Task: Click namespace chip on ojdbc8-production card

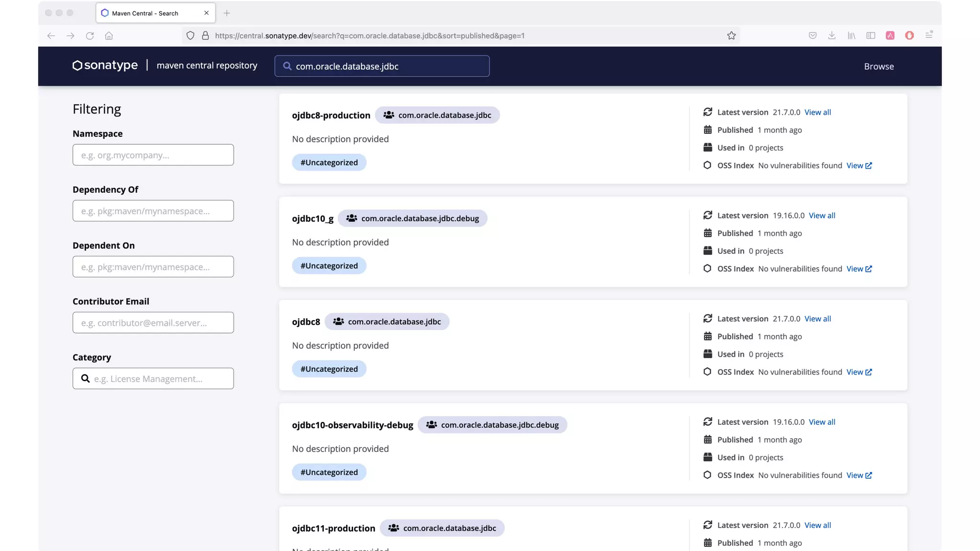Action: 437,115
